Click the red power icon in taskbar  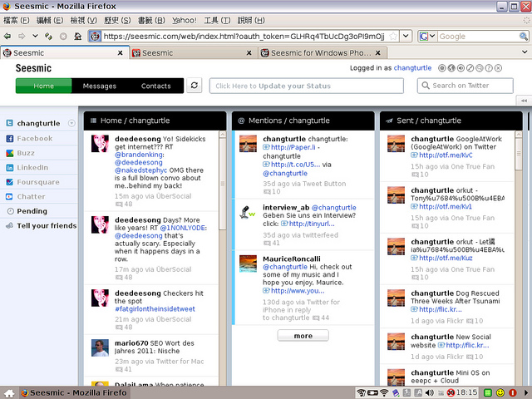point(512,392)
